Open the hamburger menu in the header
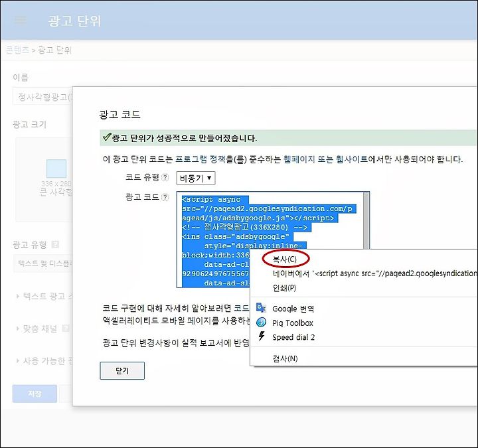The image size is (478, 448). pos(21,20)
